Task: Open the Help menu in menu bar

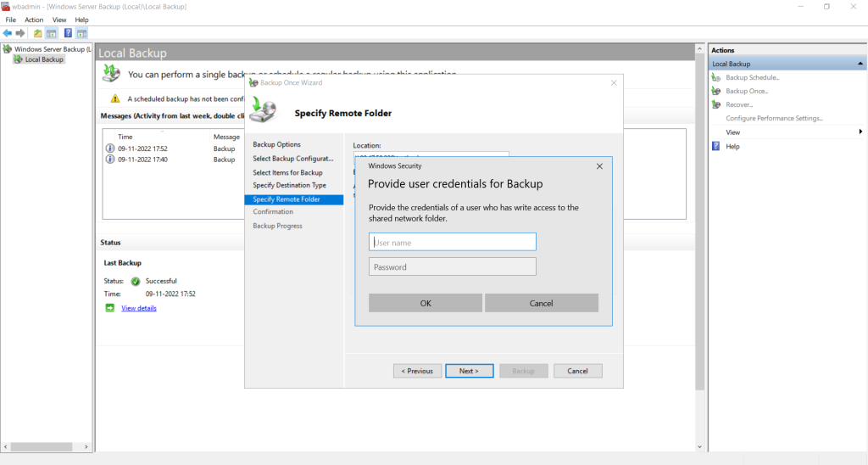Action: point(82,20)
